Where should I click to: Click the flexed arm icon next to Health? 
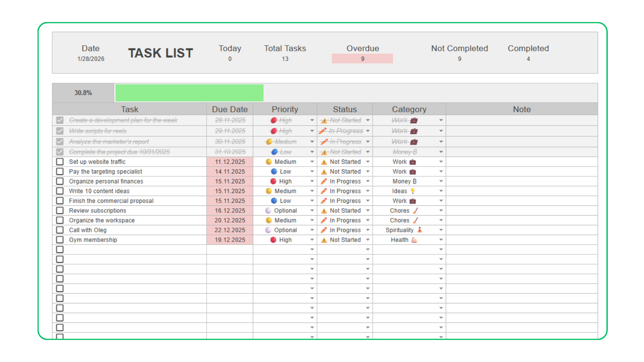click(414, 240)
